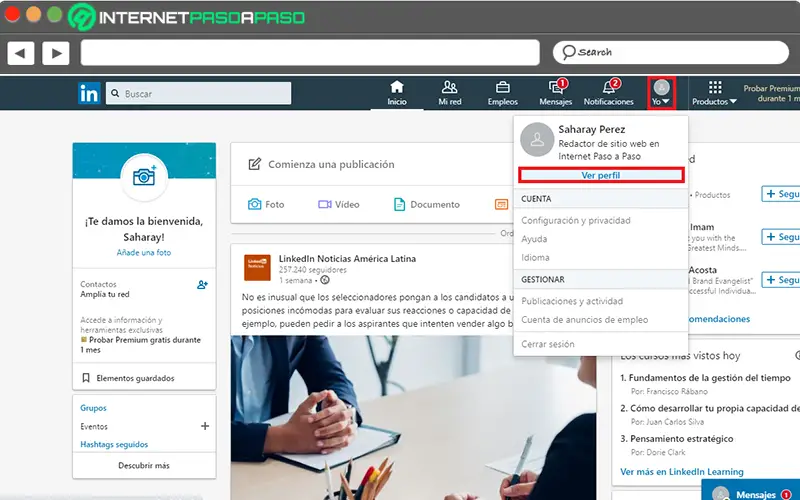Expand the Yo profile dropdown
Viewport: 800px width, 500px height.
pos(661,93)
